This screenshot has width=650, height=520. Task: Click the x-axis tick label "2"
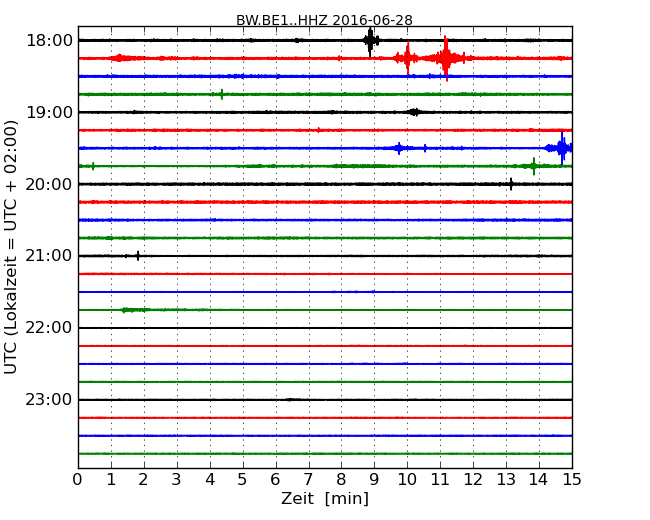[143, 480]
